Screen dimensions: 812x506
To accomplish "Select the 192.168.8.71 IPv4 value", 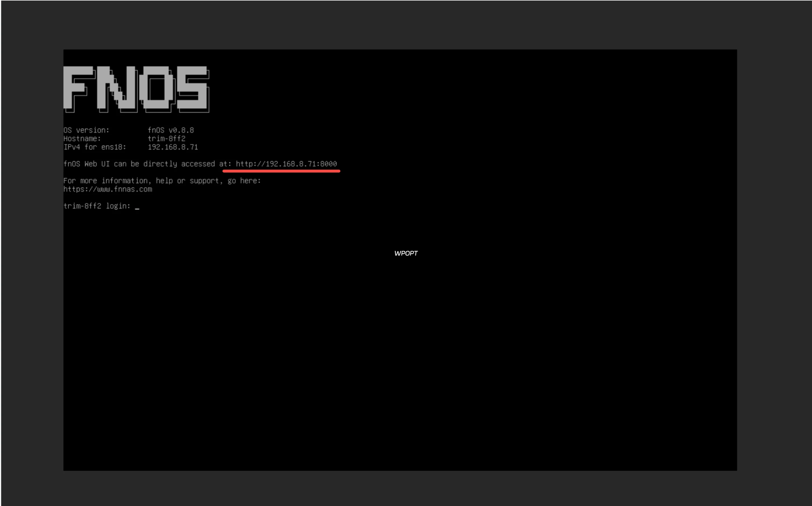I will pos(173,147).
